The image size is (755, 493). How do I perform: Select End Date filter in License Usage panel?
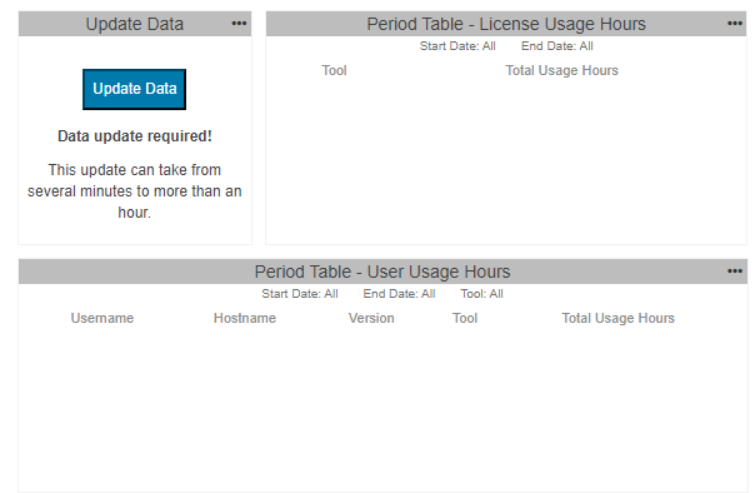point(557,46)
